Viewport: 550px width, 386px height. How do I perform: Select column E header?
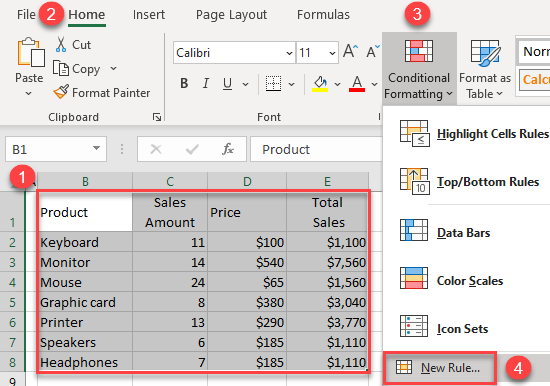[327, 181]
